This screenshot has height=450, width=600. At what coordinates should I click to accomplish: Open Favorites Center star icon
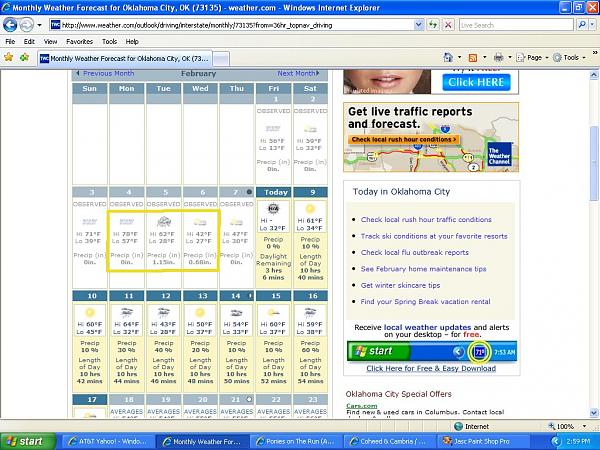8,57
